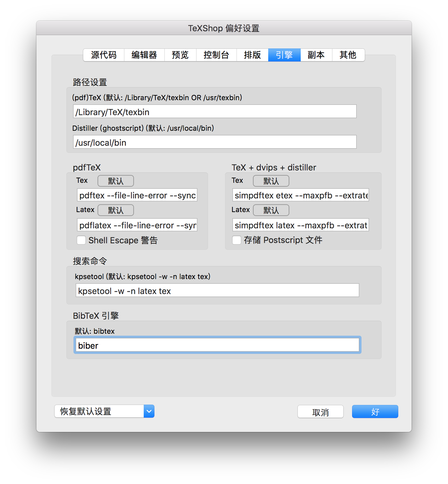
Task: Click the Distiller ghostscript path field
Action: (x=215, y=142)
